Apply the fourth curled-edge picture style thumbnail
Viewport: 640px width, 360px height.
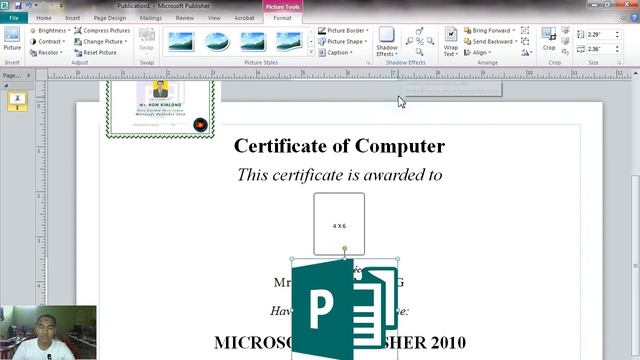tap(289, 42)
